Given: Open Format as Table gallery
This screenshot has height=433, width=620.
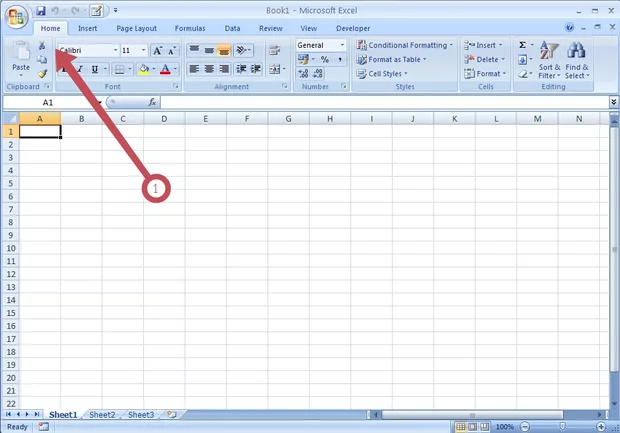Looking at the screenshot, I should coord(391,60).
